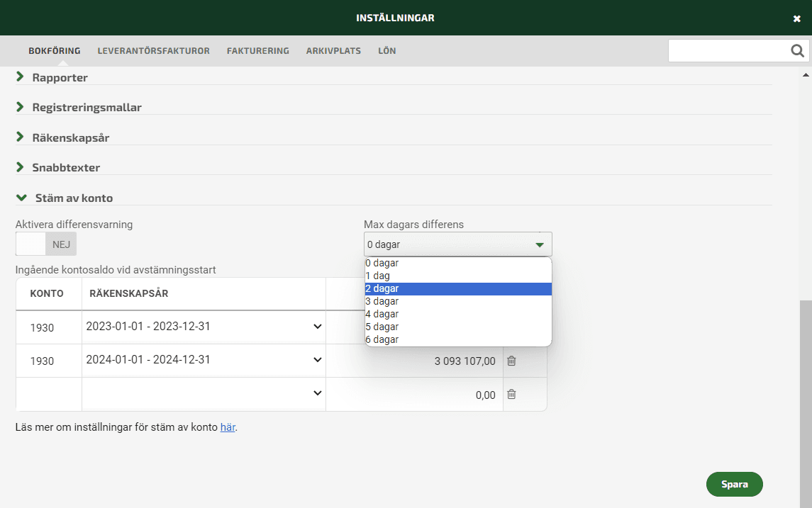Viewport: 812px width, 508px height.
Task: Toggle the Aktivera differensvarning switch
Action: click(46, 244)
